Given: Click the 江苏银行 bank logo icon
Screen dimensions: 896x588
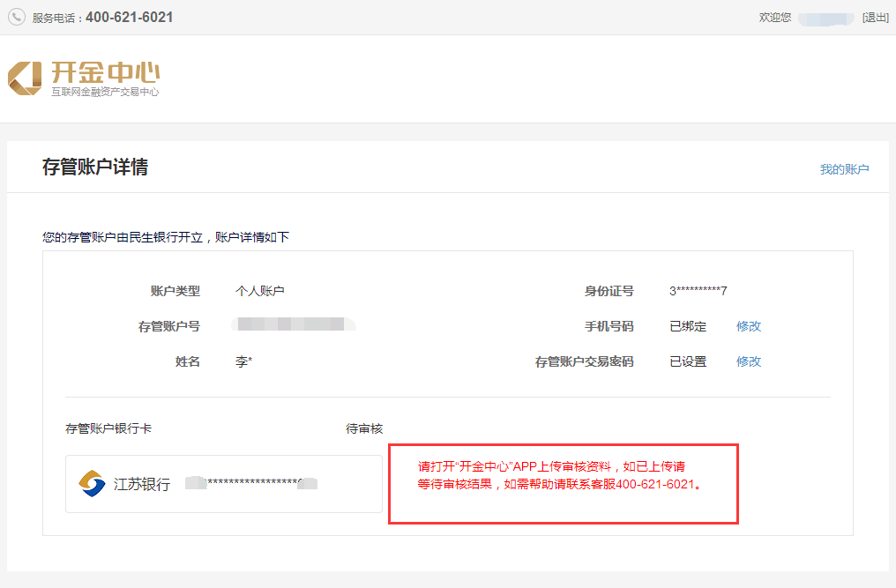Looking at the screenshot, I should 92,484.
